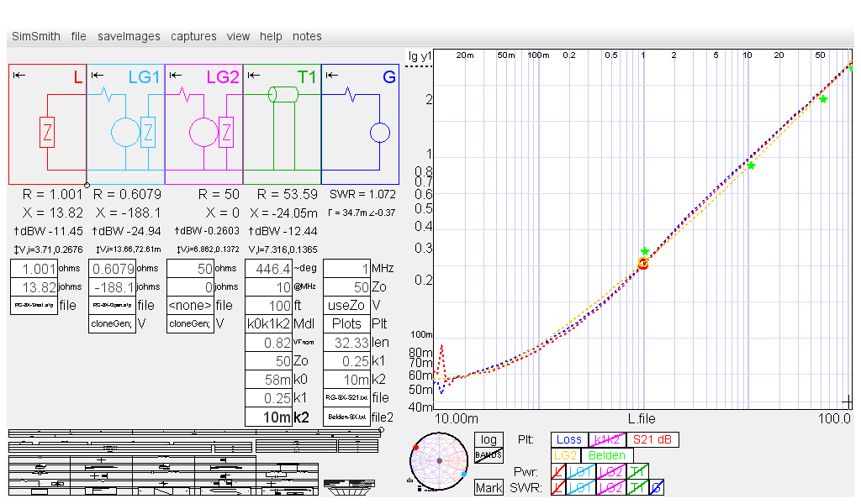Click the arrow icon in the T1 block
The height and width of the screenshot is (504, 861).
tap(254, 75)
